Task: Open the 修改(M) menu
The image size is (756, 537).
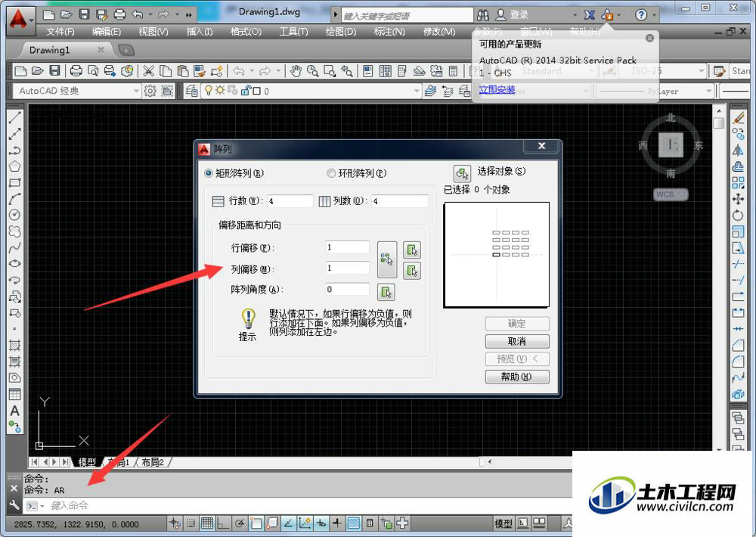Action: (x=439, y=32)
